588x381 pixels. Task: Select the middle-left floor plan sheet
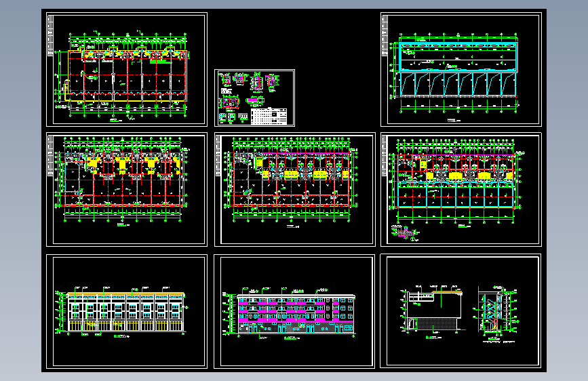127,189
